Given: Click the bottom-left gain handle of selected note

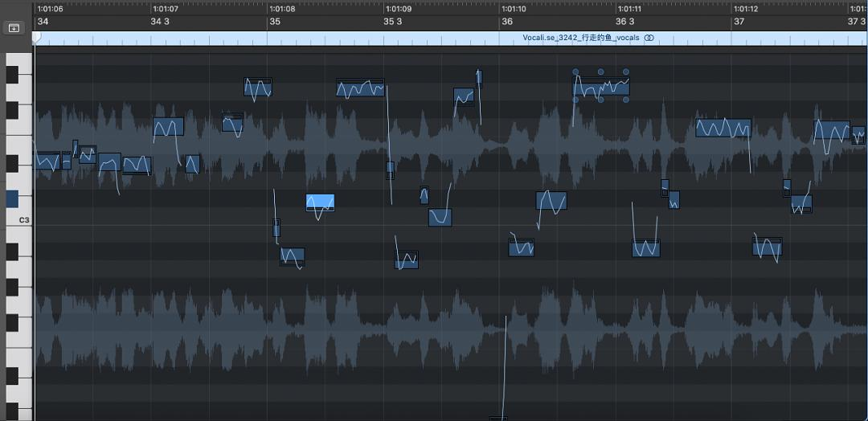Looking at the screenshot, I should pos(575,100).
